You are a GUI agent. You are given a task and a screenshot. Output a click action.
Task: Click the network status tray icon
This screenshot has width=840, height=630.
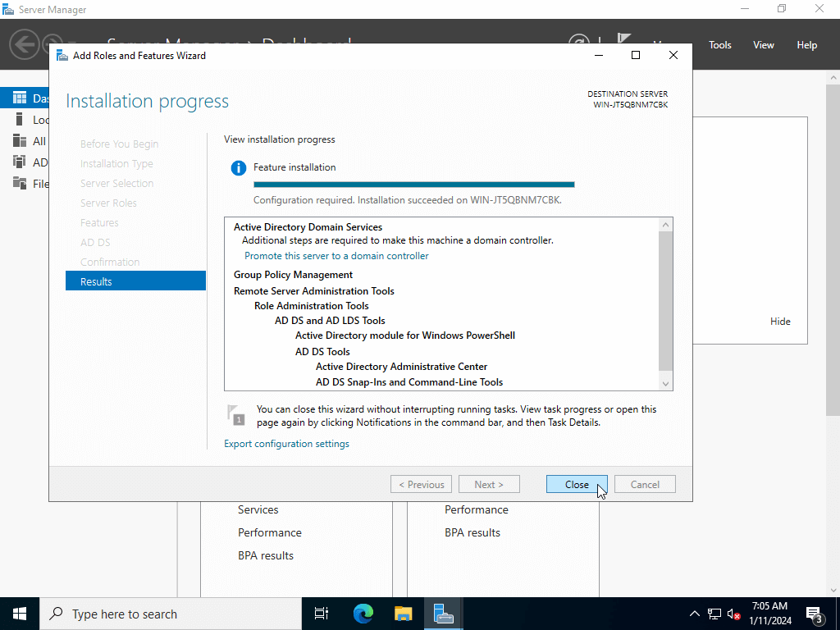[714, 614]
